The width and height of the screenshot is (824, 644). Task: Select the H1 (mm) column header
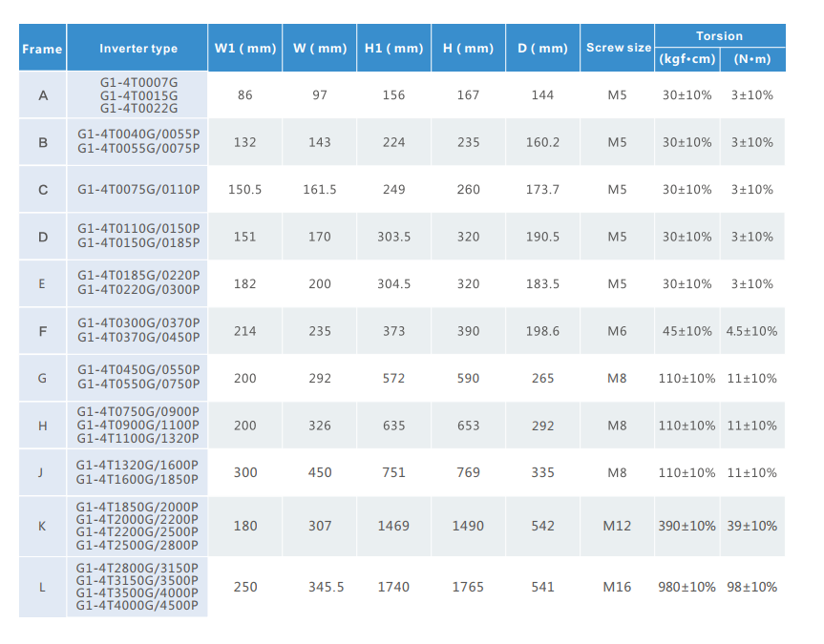pyautogui.click(x=393, y=49)
